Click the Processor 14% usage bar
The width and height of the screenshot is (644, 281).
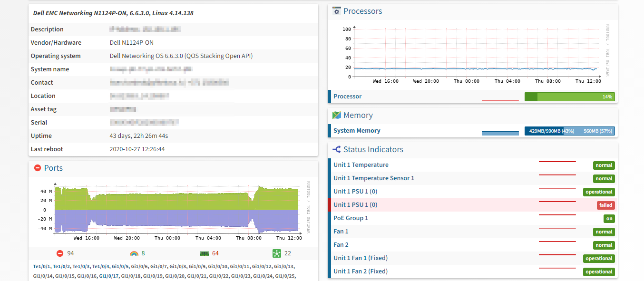569,97
